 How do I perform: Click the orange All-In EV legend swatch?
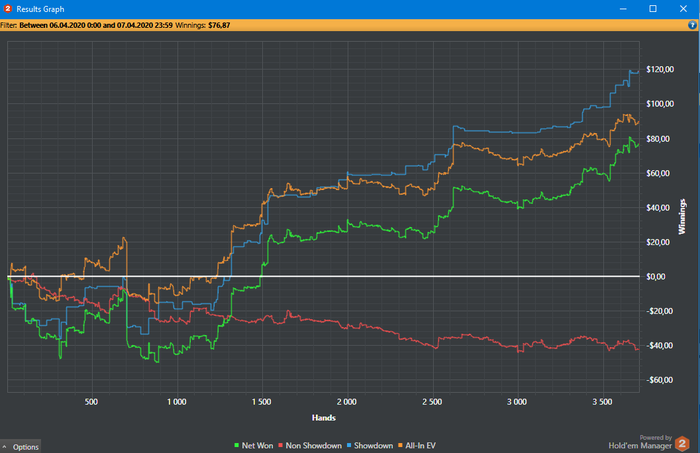(x=400, y=445)
